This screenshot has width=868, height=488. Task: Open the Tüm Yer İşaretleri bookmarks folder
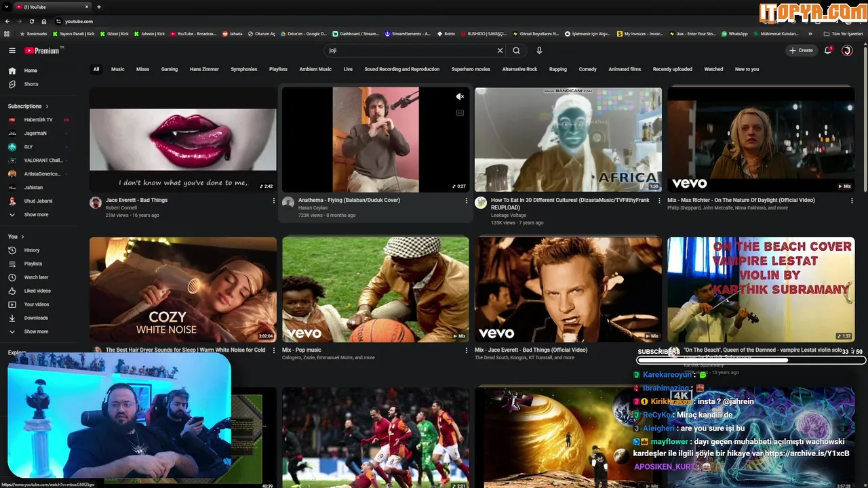[843, 33]
